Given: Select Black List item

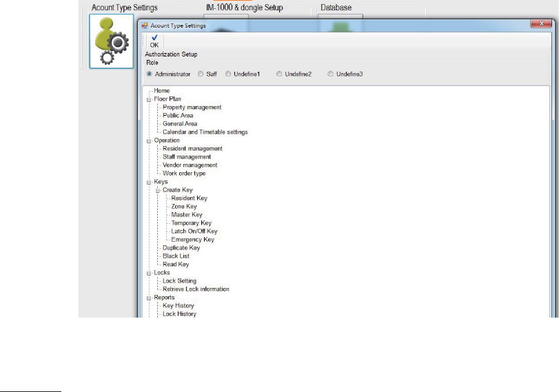Looking at the screenshot, I should point(176,256).
